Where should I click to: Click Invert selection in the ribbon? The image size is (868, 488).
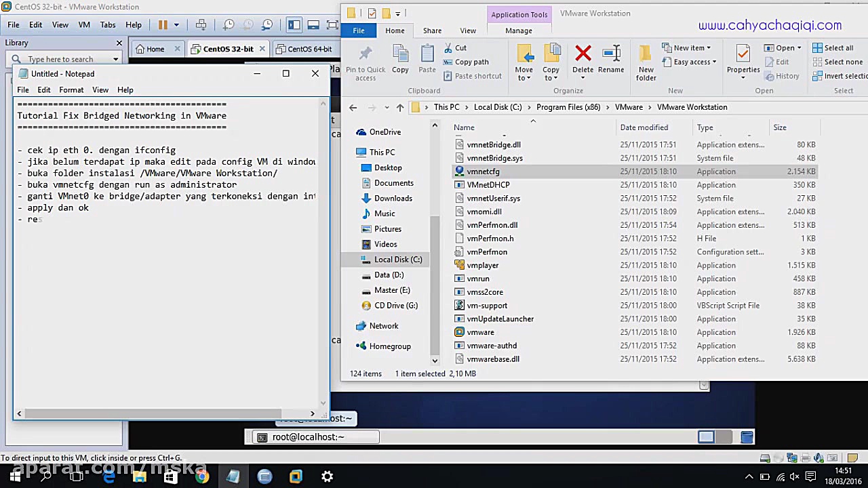(x=840, y=76)
